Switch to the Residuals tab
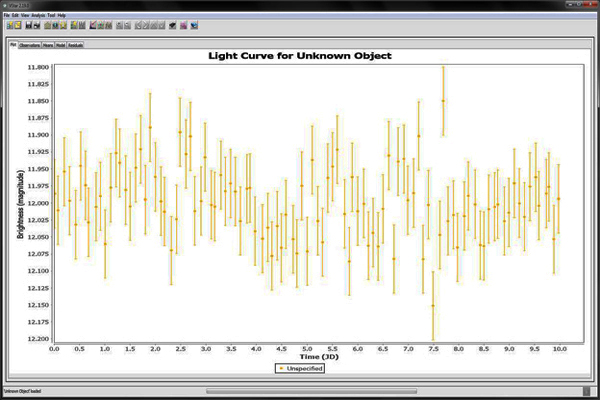Screen dimensions: 600x400 coord(75,45)
